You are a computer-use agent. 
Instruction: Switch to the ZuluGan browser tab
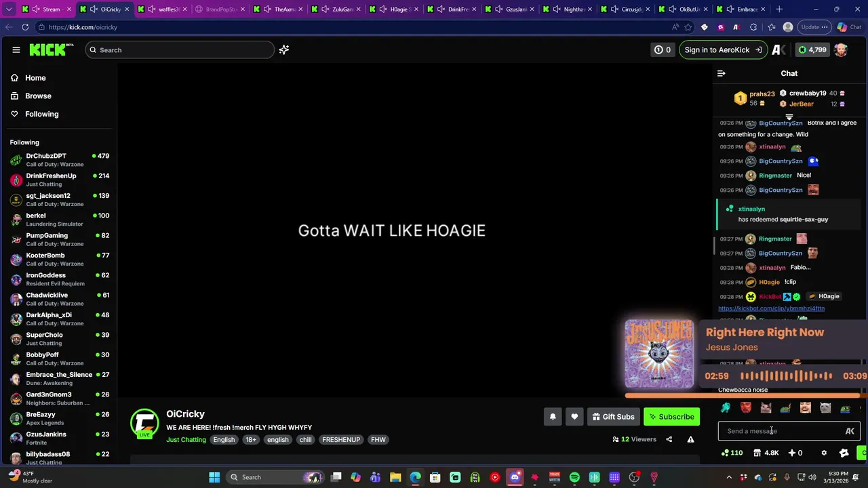tap(337, 9)
